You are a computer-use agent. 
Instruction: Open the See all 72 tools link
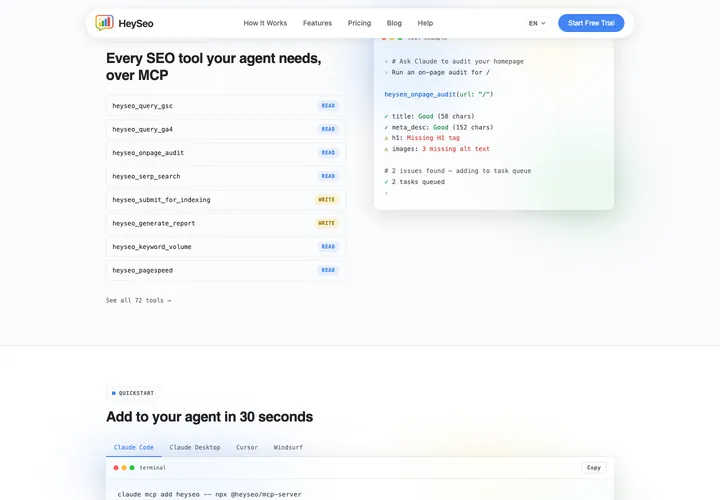tap(138, 300)
